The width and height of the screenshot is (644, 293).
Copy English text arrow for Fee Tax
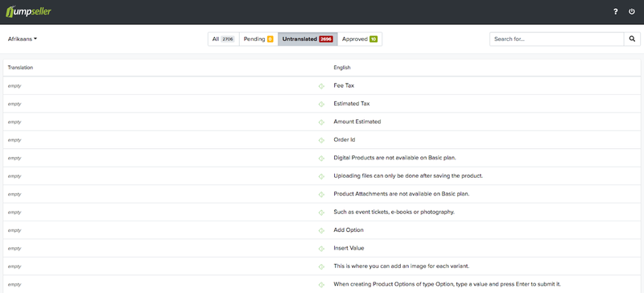pos(321,86)
